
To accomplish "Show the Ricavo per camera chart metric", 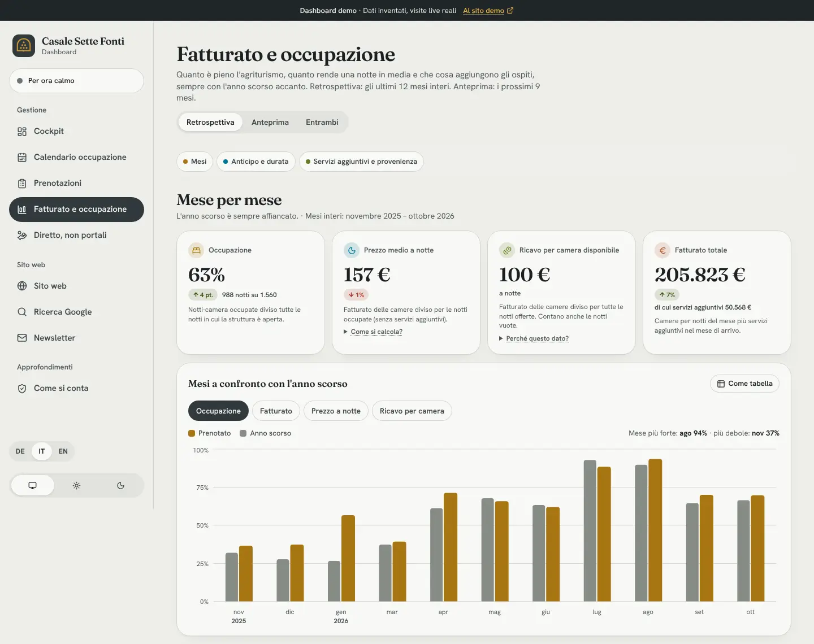I will [412, 411].
